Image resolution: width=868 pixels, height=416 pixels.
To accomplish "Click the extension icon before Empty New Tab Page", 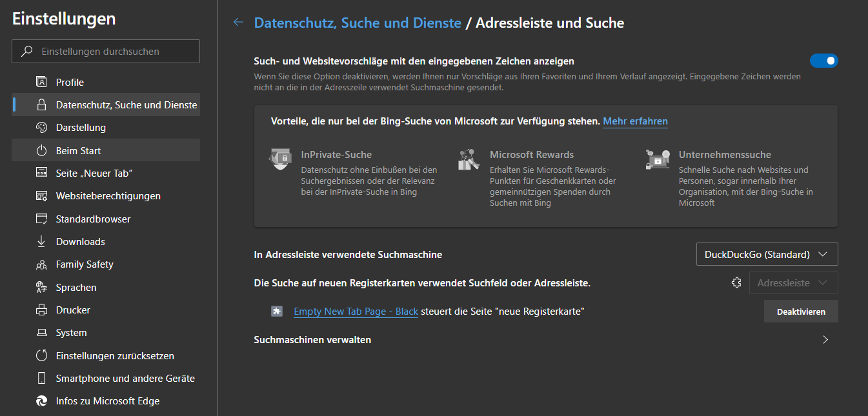I will 277,312.
